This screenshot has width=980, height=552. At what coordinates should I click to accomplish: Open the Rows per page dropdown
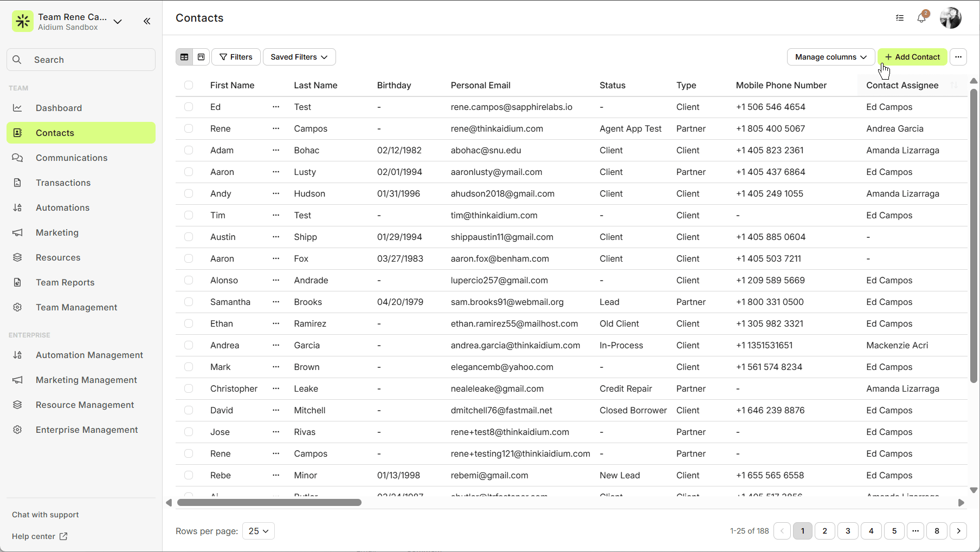tap(258, 531)
